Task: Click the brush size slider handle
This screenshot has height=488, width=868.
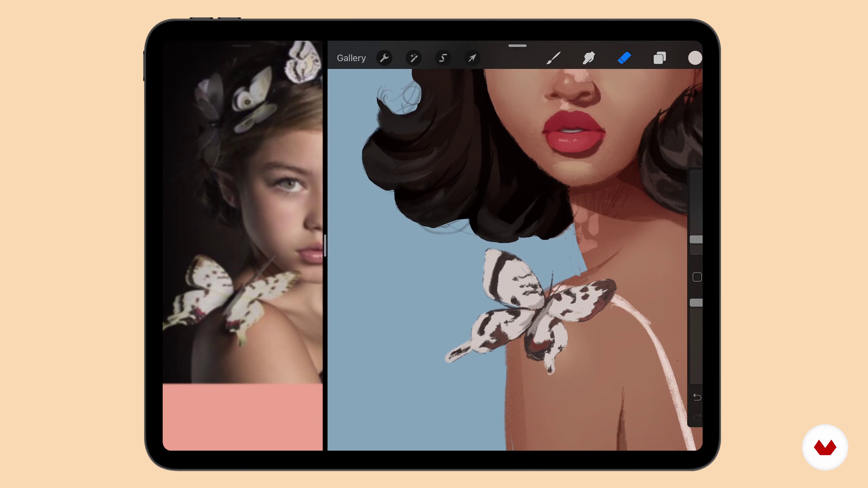Action: 696,239
